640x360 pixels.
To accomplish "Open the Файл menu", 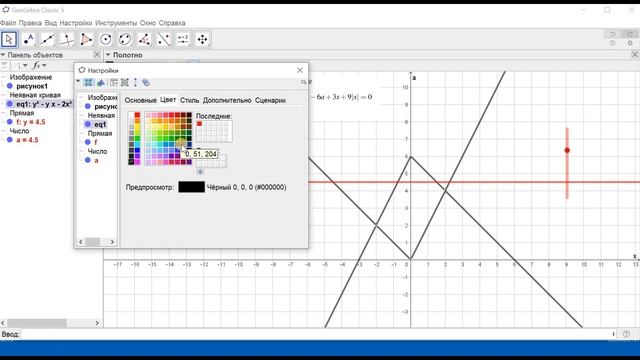I will (x=8, y=23).
